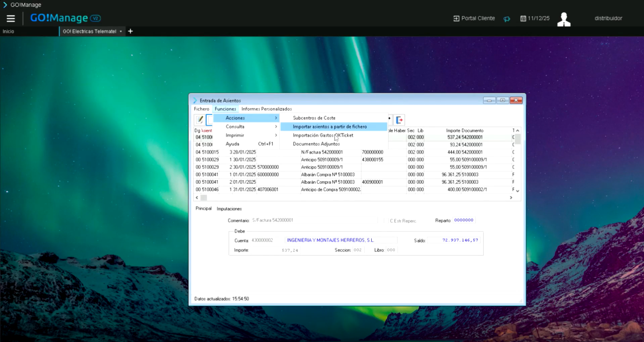Add a new tab with plus icon
The image size is (644, 342).
[x=131, y=31]
